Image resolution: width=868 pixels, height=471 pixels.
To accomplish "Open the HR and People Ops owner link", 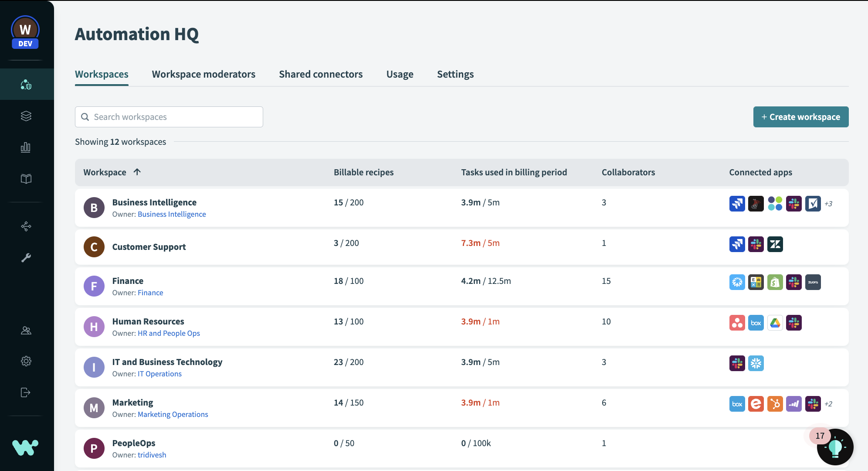I will [169, 333].
